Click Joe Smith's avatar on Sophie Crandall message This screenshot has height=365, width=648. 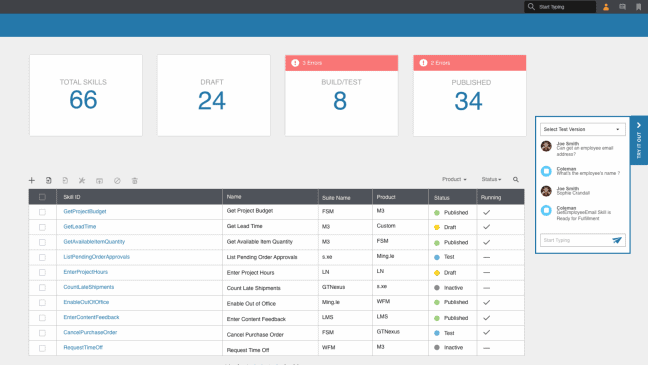pos(546,191)
